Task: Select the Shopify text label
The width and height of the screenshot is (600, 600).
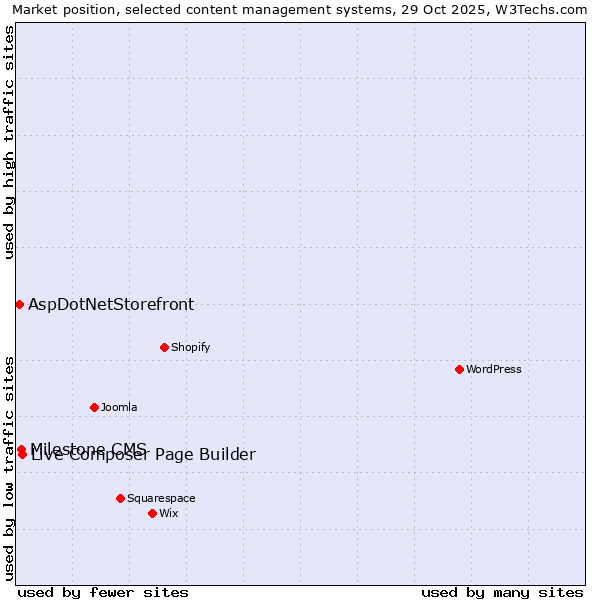Action: point(190,347)
